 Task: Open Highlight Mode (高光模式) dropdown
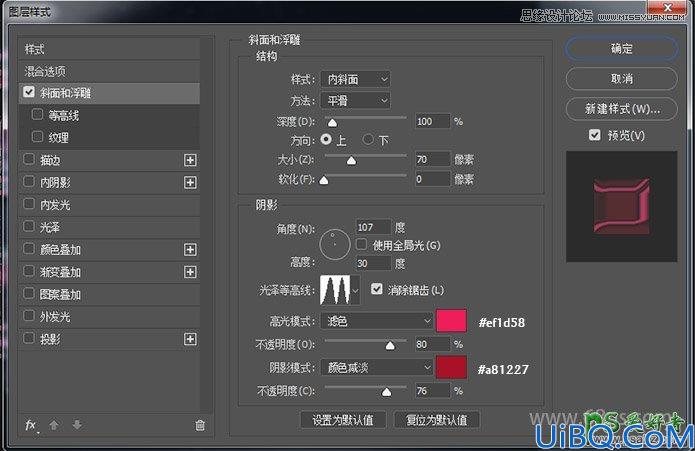pos(376,321)
